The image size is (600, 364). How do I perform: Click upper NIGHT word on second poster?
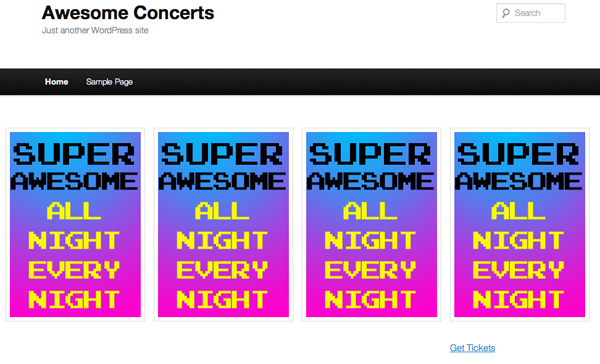click(222, 240)
